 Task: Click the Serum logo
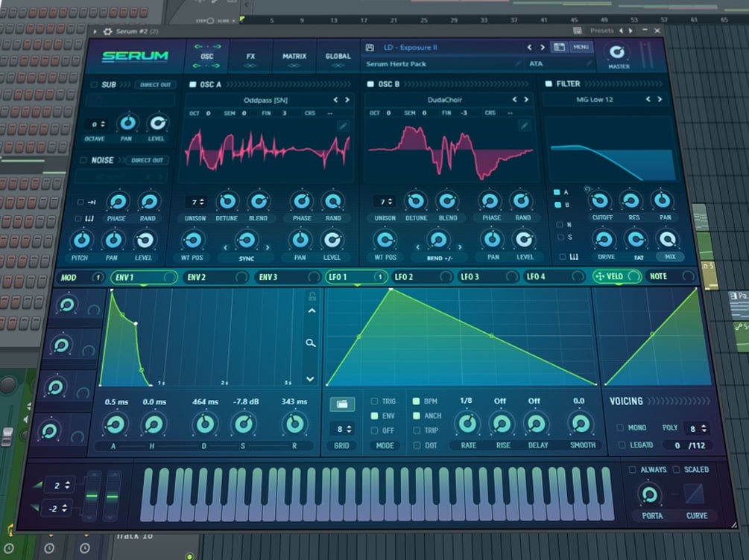click(x=135, y=56)
